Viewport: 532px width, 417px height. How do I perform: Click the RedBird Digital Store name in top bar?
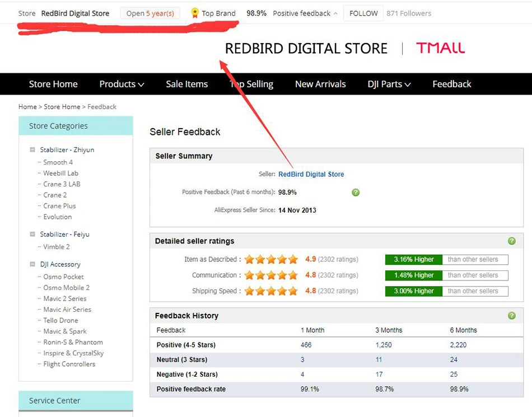tap(75, 13)
